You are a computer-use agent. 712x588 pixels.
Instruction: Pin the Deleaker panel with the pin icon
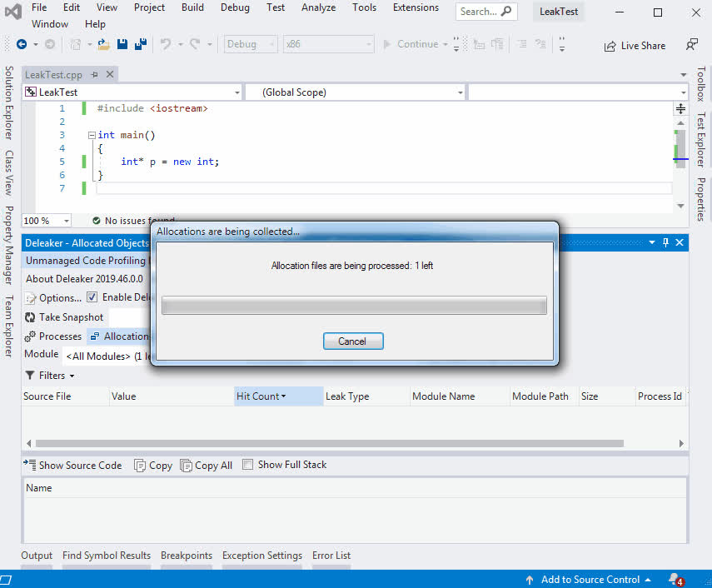tap(664, 242)
